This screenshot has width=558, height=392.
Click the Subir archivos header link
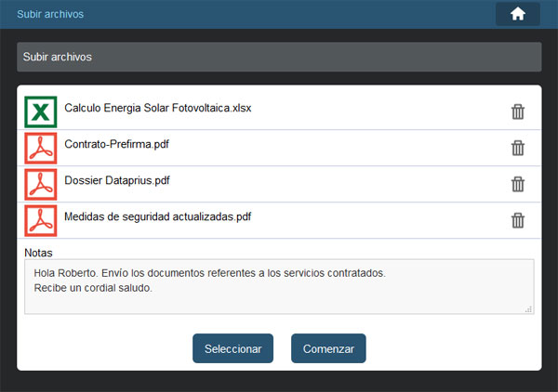pyautogui.click(x=50, y=14)
